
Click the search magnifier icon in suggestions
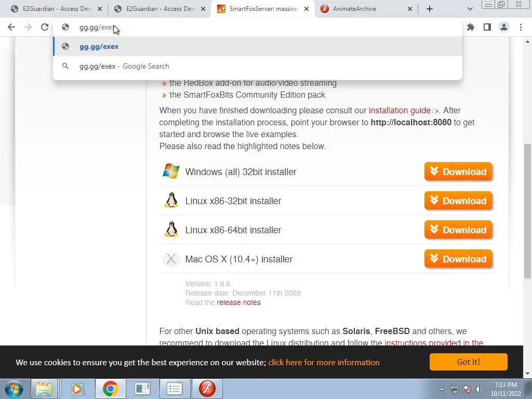click(x=65, y=66)
